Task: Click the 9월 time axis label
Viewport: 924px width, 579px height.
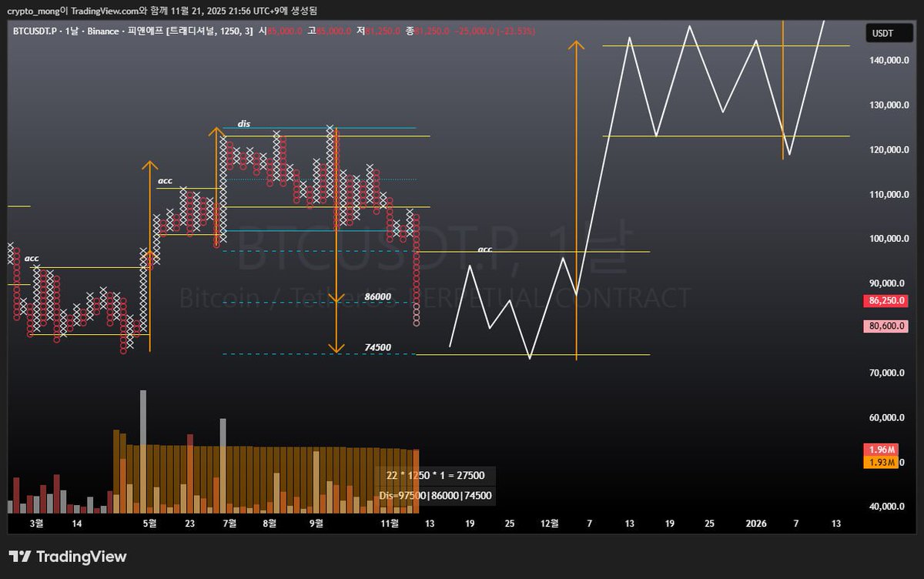Action: click(316, 524)
